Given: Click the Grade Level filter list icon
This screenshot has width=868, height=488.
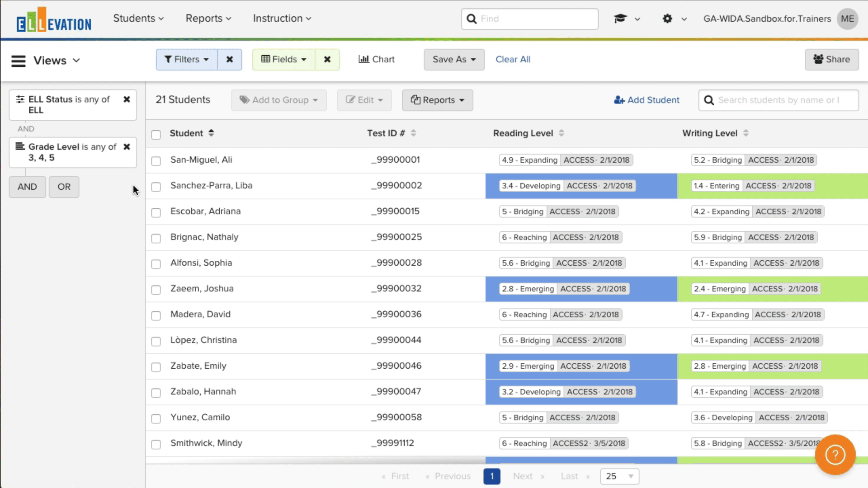Looking at the screenshot, I should pyautogui.click(x=20, y=146).
